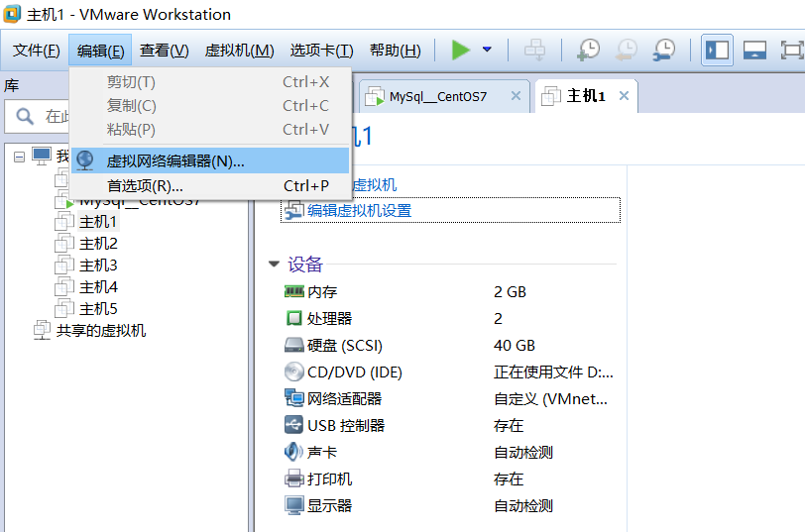Open the 虚拟机(M) menu
Viewport: 805px width, 532px height.
pos(239,51)
